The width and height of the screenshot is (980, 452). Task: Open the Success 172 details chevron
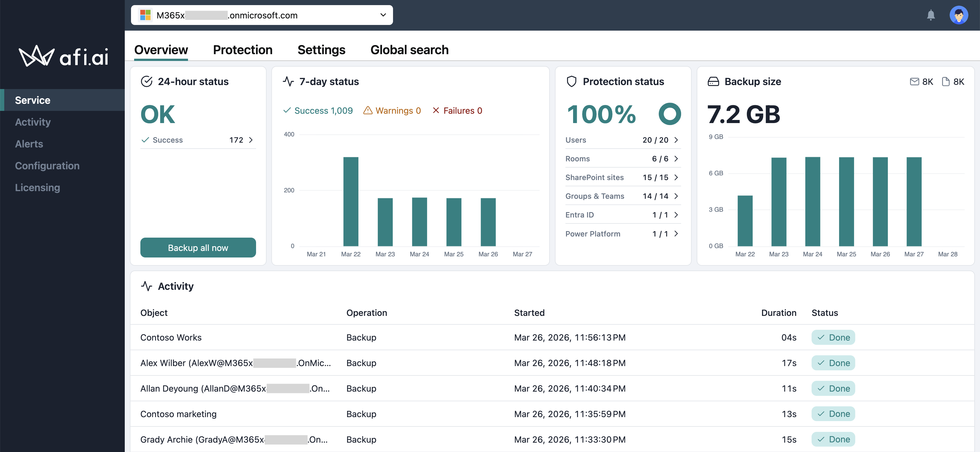coord(251,140)
